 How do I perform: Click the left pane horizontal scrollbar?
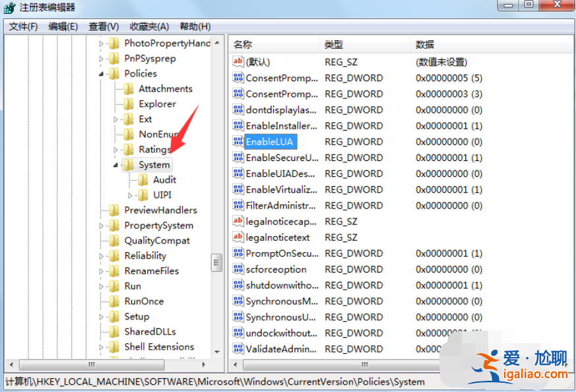tap(90, 364)
